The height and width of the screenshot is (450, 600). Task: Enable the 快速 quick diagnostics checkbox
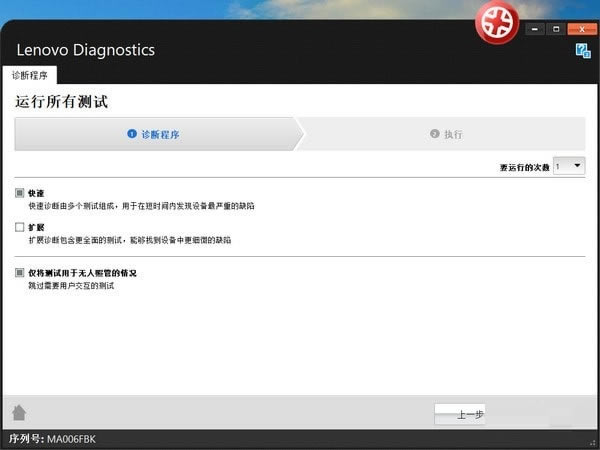(x=20, y=193)
